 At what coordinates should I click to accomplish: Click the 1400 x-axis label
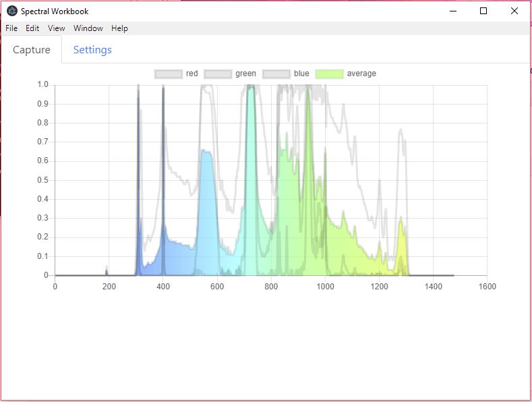(x=434, y=287)
